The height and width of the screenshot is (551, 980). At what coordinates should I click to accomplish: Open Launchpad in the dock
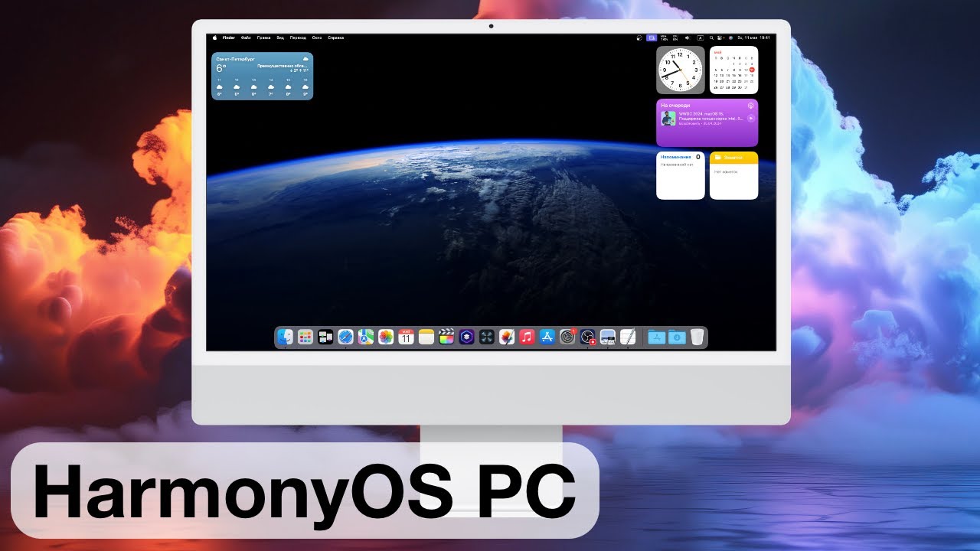click(305, 337)
